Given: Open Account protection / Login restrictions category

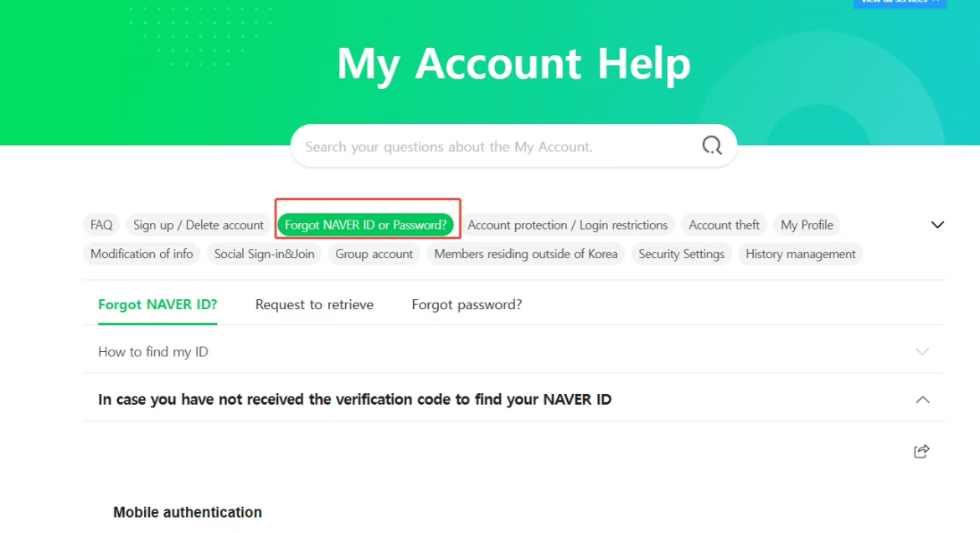Looking at the screenshot, I should 567,225.
